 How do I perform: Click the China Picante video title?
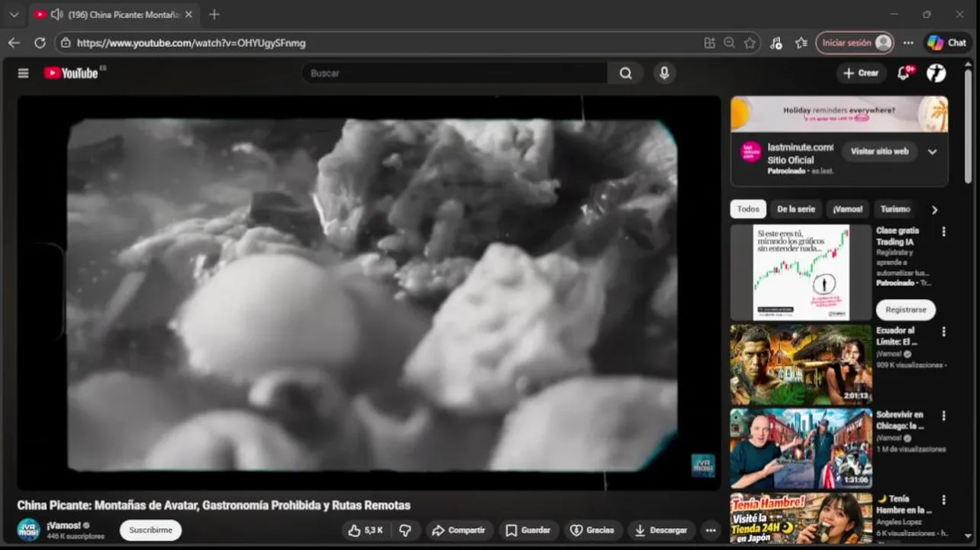214,505
